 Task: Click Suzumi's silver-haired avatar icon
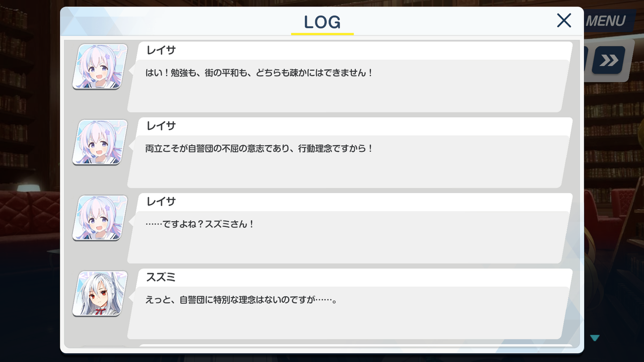pos(100,294)
